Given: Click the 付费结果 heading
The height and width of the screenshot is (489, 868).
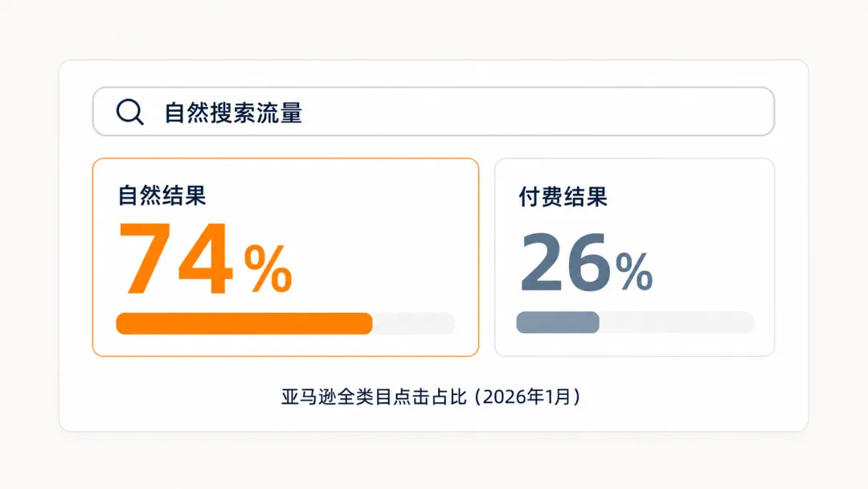Looking at the screenshot, I should pos(563,196).
